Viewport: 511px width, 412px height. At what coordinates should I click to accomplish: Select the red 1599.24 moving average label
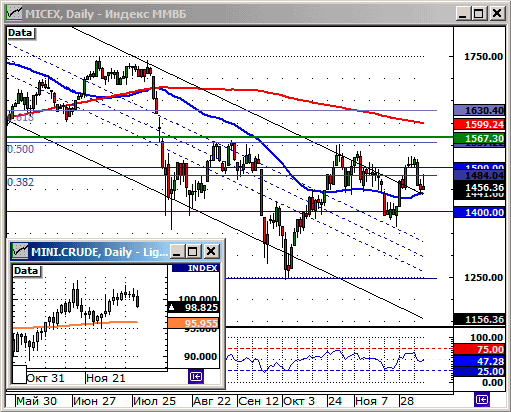479,125
